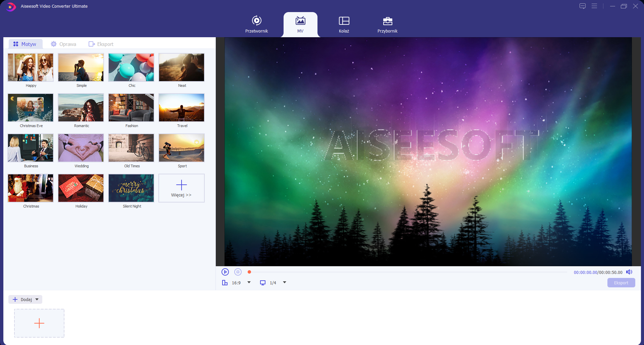Select the Motyw theme tab
The width and height of the screenshot is (644, 345).
pyautogui.click(x=25, y=44)
